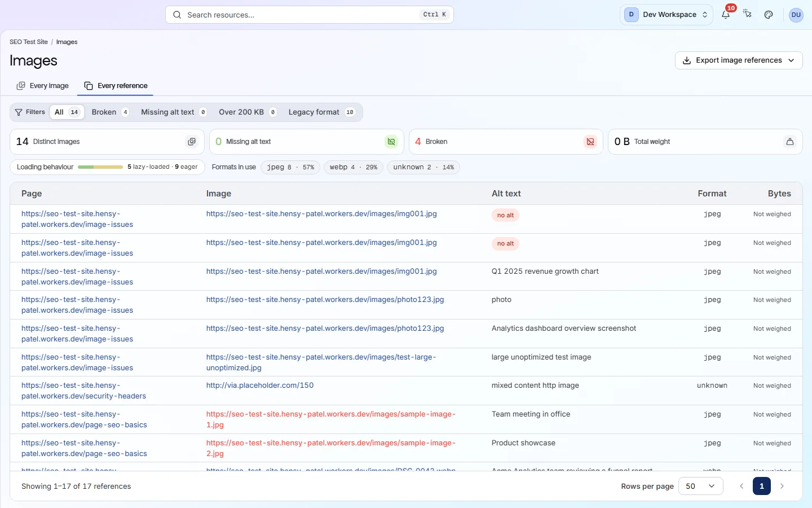812x508 pixels.
Task: Click the Broken card icon
Action: click(x=590, y=142)
